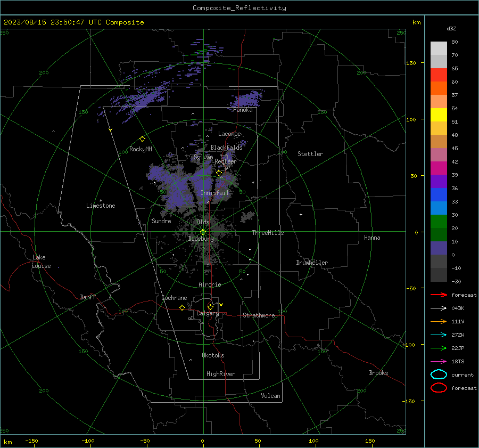Click the Sylvan label on the map
479x448 pixels.
click(203, 157)
